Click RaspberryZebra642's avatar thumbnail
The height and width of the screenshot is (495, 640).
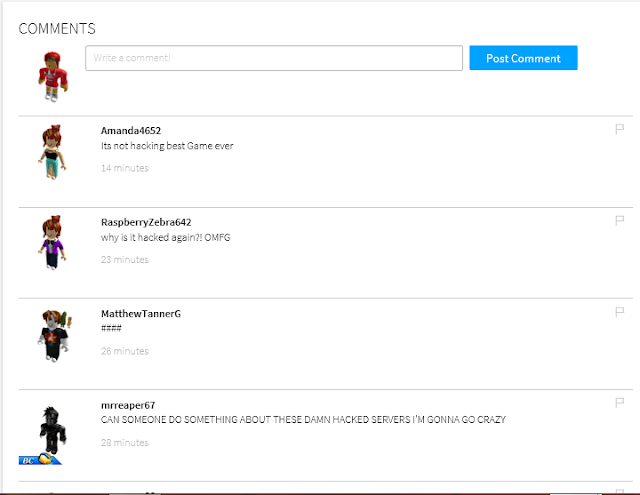coord(53,243)
